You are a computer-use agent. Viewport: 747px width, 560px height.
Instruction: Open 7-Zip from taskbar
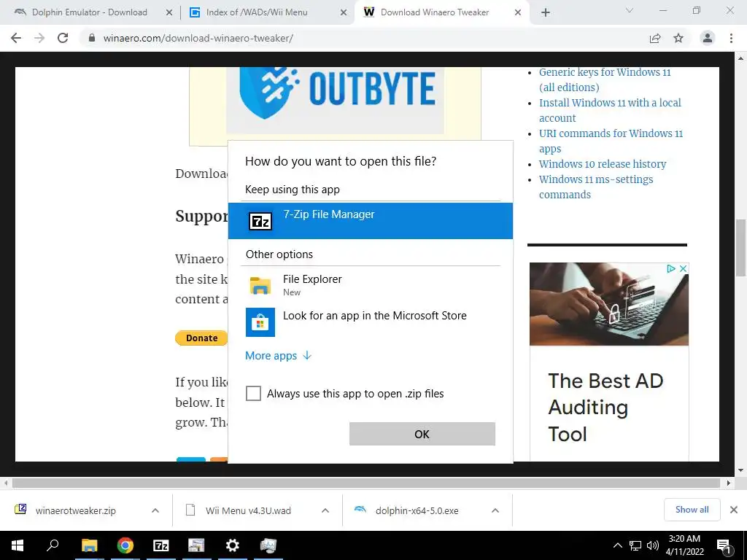tap(160, 545)
